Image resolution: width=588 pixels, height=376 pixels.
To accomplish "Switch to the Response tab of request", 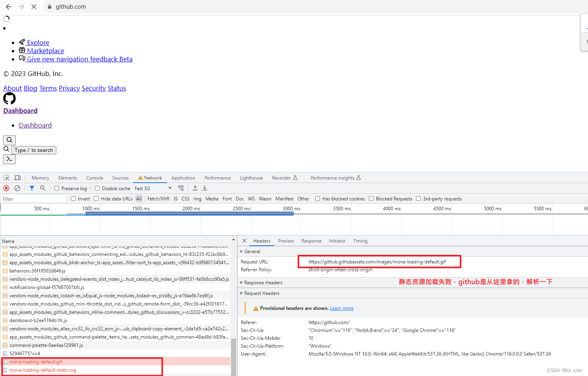I will (312, 241).
